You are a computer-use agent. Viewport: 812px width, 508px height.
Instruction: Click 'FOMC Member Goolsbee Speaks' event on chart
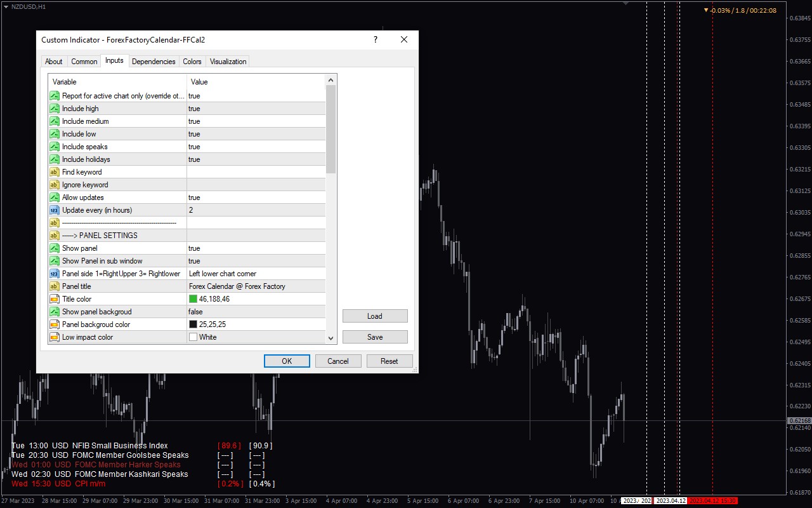tap(131, 455)
